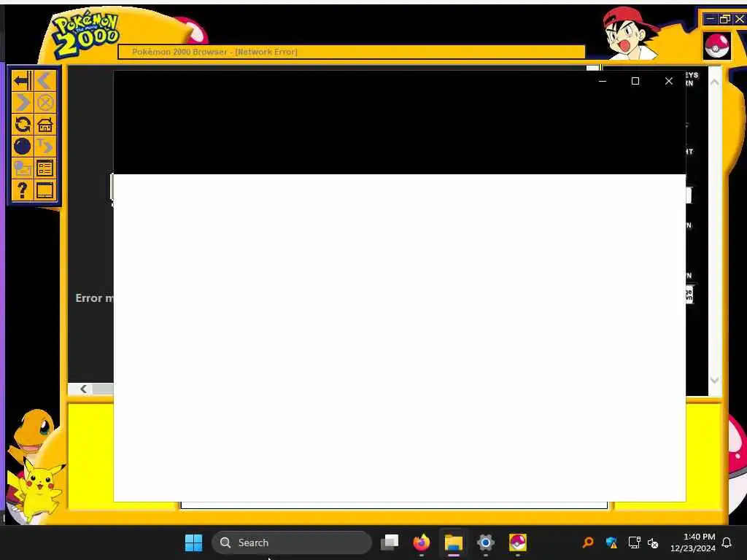The width and height of the screenshot is (747, 560).
Task: Restore down the Pokémon 2000 Browser window
Action: point(724,19)
